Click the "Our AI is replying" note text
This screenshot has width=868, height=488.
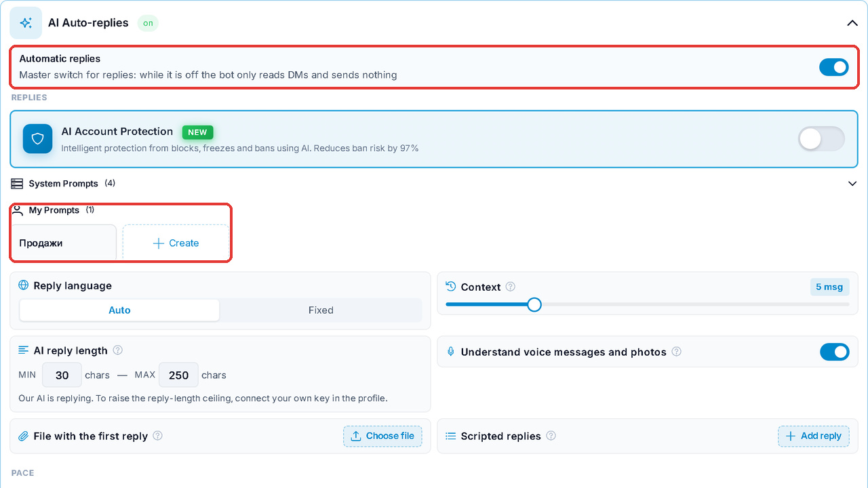click(x=203, y=398)
